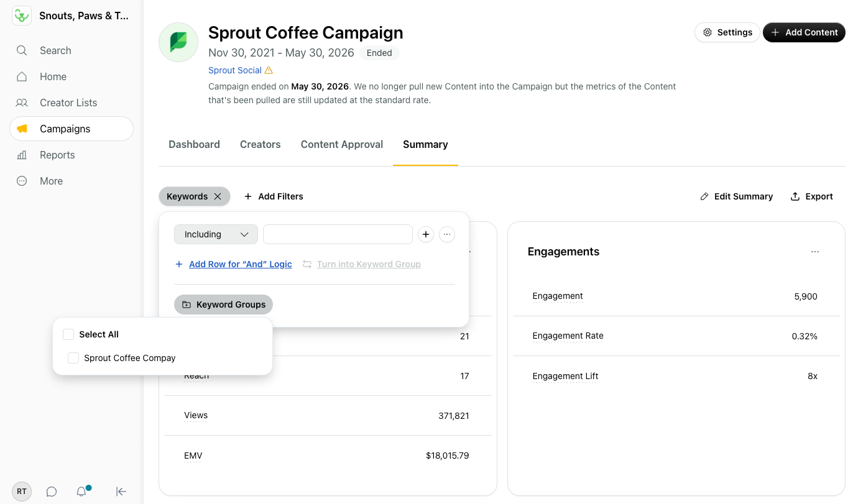Focus the keyword text input field
The image size is (853, 504).
tap(338, 234)
